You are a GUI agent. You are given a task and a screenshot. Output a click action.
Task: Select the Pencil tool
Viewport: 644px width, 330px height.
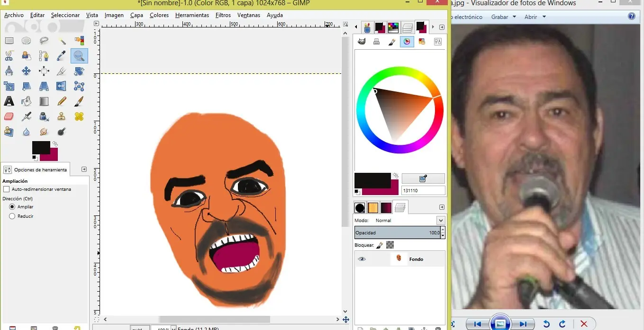[61, 101]
